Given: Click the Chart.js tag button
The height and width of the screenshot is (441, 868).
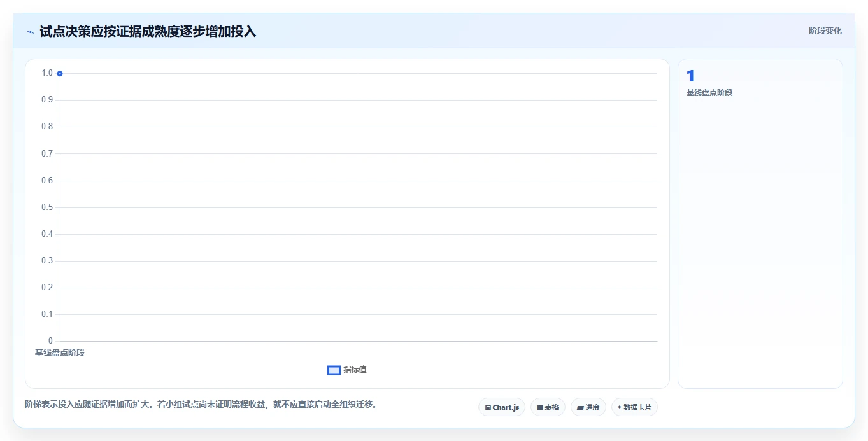Looking at the screenshot, I should point(502,407).
